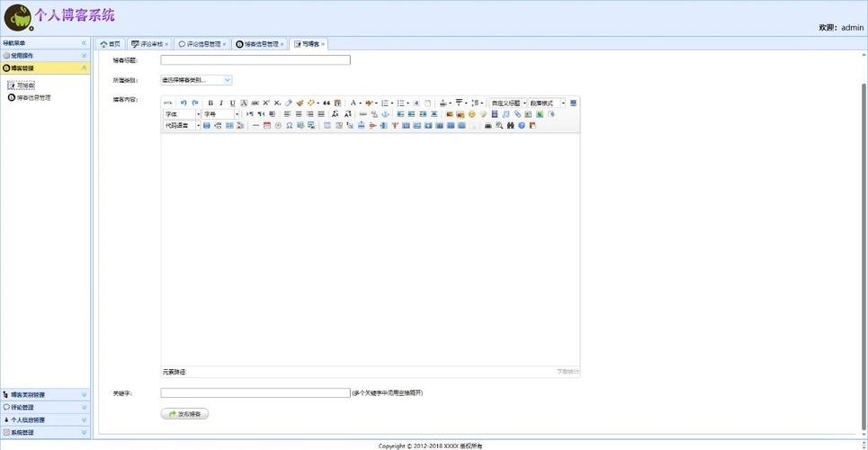Click the undo arrow in the editor

[x=183, y=103]
